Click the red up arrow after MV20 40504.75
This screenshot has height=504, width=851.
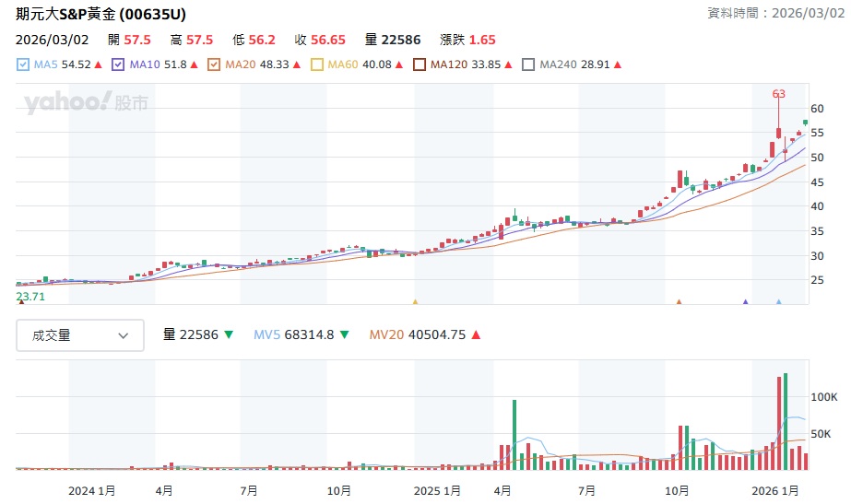[x=475, y=335]
